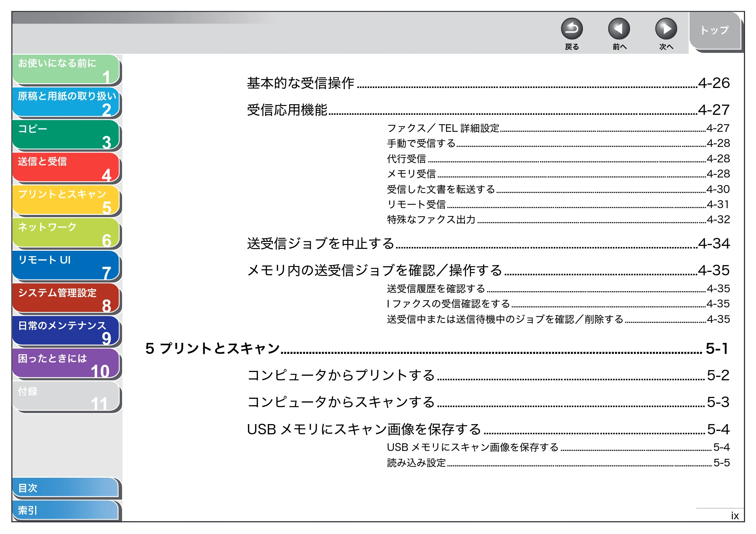
Task: Open chapter 10 困ったときには tab
Action: coord(66,364)
